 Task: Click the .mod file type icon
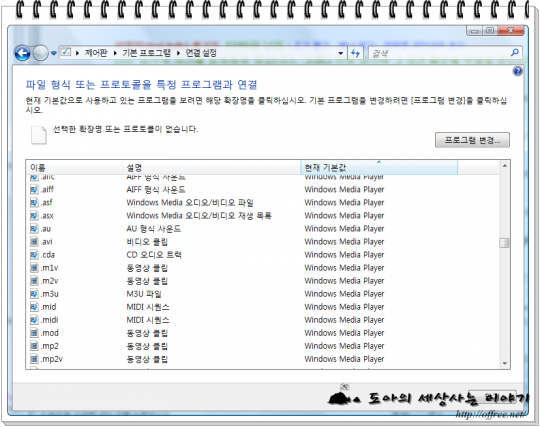pyautogui.click(x=34, y=333)
